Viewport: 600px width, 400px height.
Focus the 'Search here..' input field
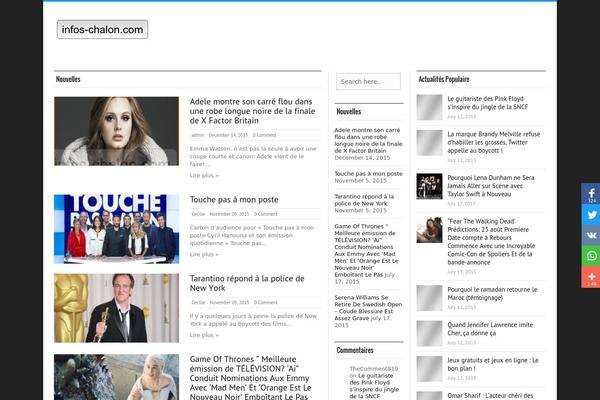[x=368, y=82]
